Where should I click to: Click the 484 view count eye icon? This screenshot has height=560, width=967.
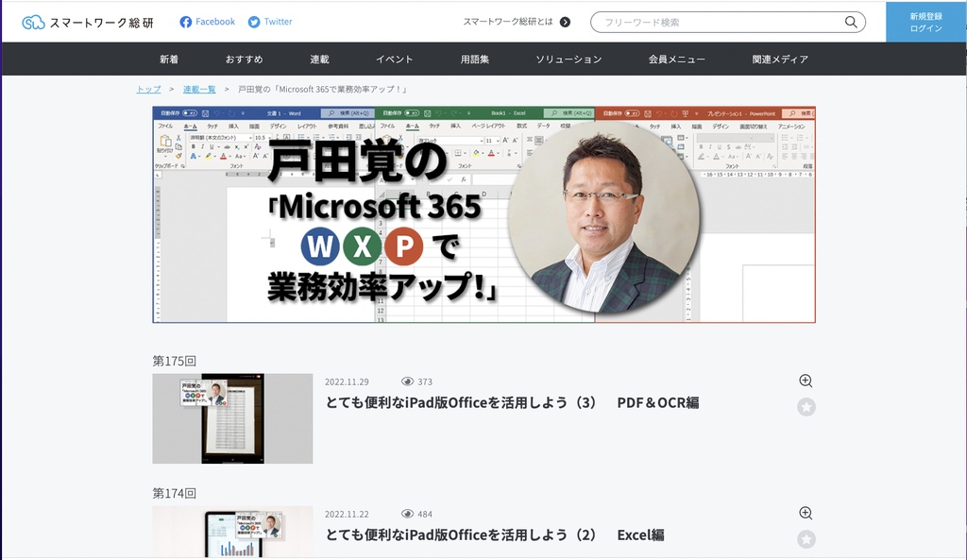[407, 514]
